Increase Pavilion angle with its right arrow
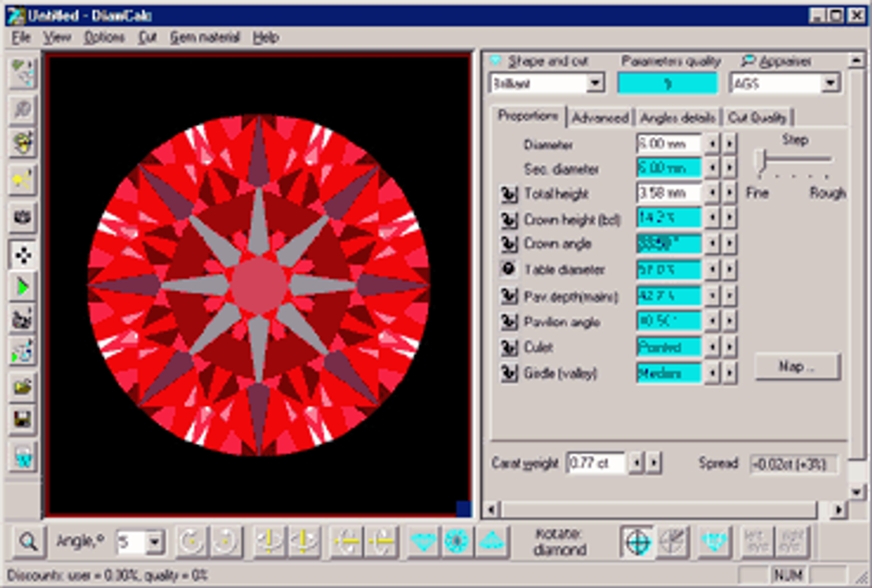The height and width of the screenshot is (588, 872). 729,320
